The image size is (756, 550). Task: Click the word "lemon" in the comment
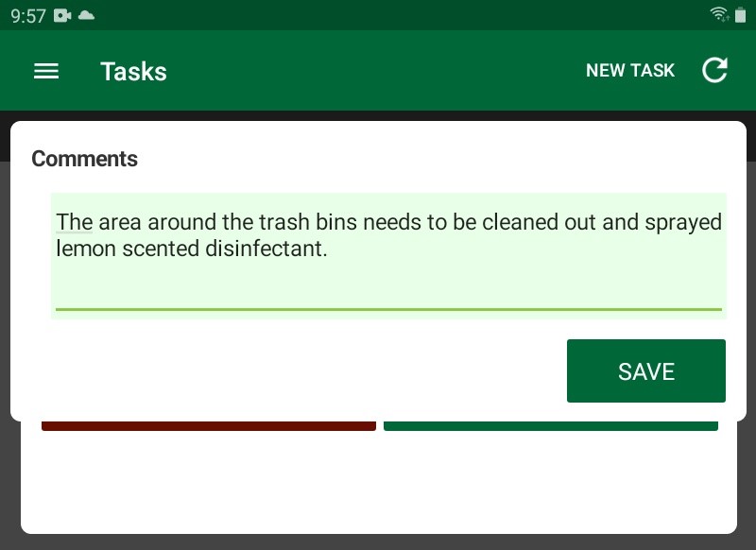84,249
